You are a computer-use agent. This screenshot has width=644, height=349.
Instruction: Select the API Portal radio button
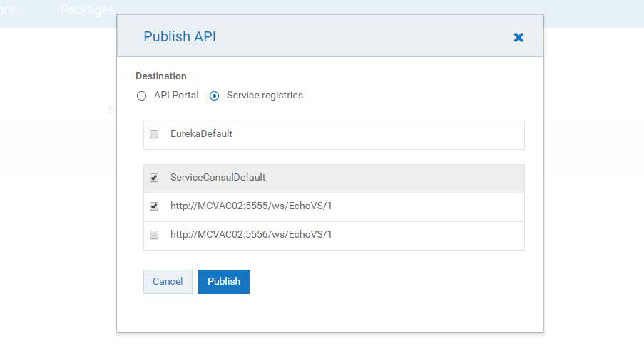141,96
